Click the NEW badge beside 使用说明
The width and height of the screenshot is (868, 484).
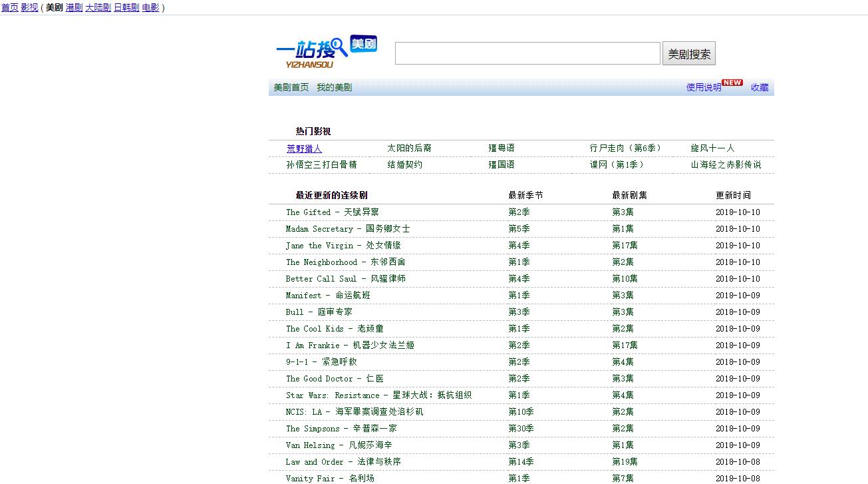point(732,83)
